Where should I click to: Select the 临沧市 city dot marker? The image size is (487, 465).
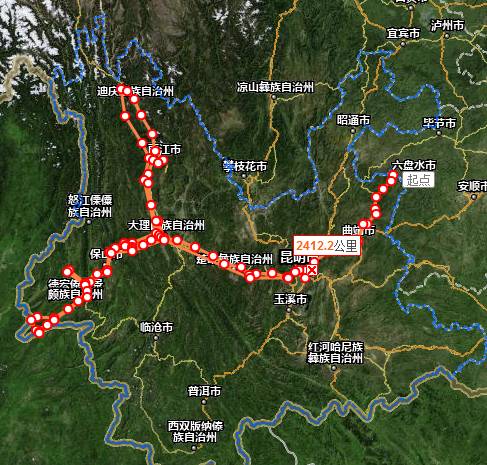pos(156,338)
